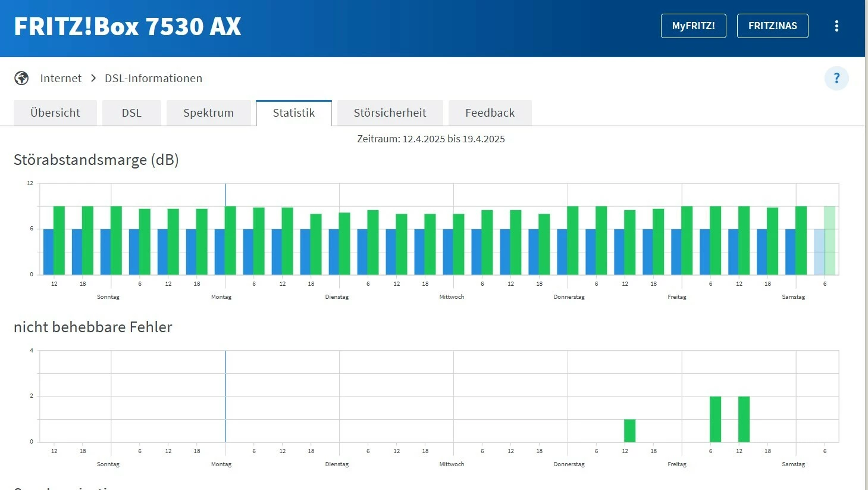Switch to the DSL tab

click(131, 113)
